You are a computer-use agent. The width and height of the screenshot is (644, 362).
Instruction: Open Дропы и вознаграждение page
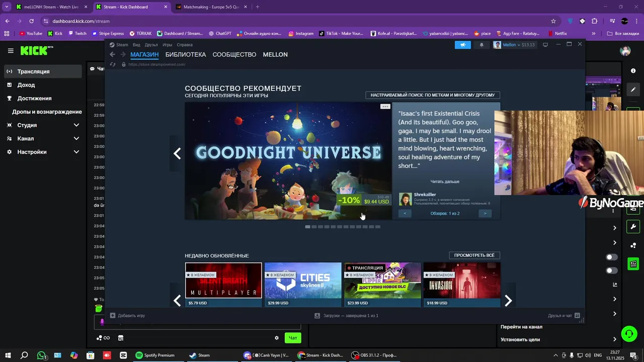pyautogui.click(x=47, y=112)
